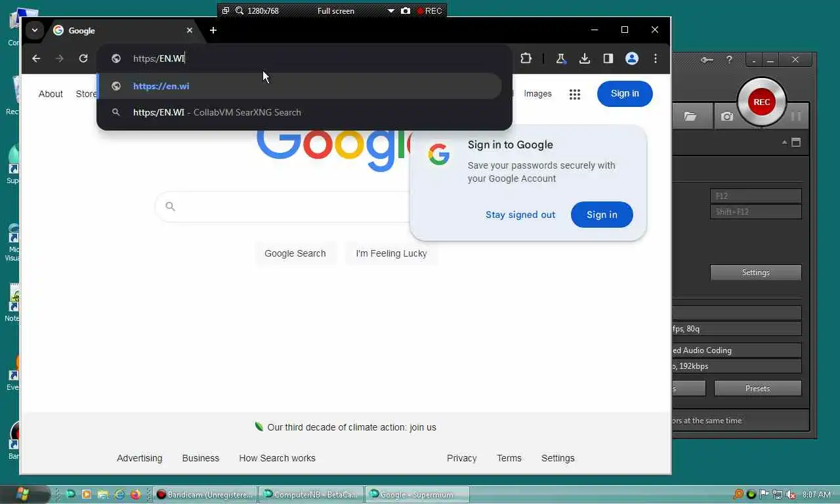Open the How Search works footer link
Viewport: 840px width, 504px height.
point(277,458)
